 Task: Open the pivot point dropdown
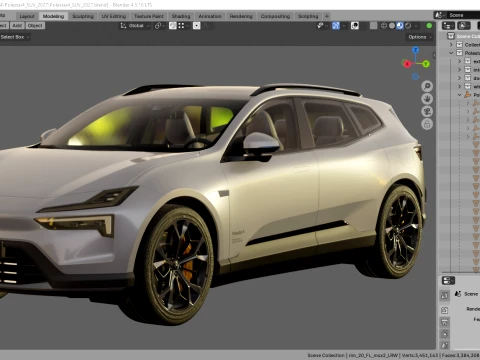coord(160,26)
